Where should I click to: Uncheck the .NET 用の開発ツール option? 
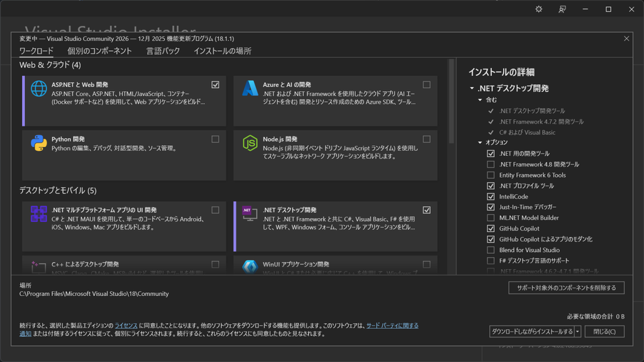pyautogui.click(x=491, y=153)
